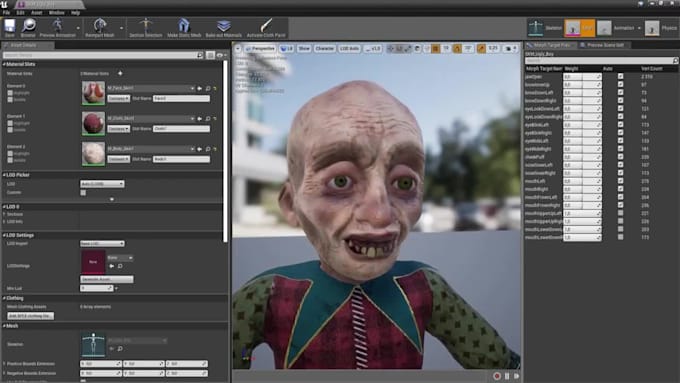Viewport: 680px width, 383px height.
Task: Click the Character button in viewport toolbar
Action: click(x=324, y=49)
